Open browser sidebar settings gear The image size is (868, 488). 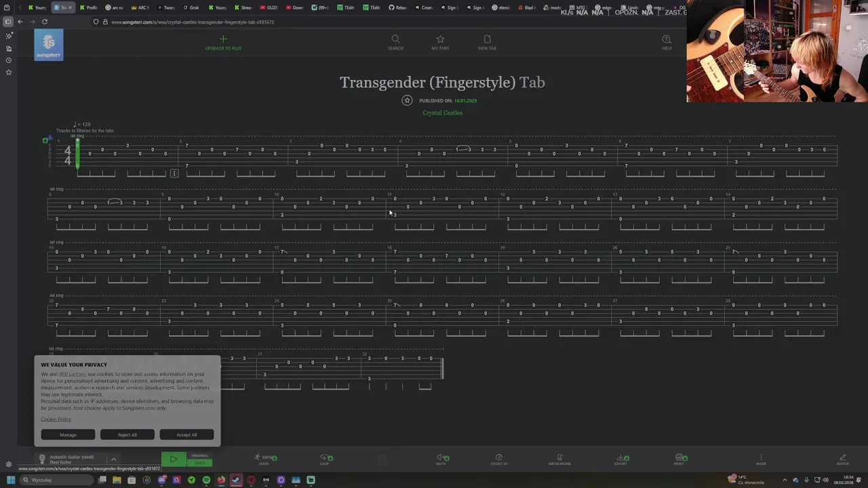(8, 464)
